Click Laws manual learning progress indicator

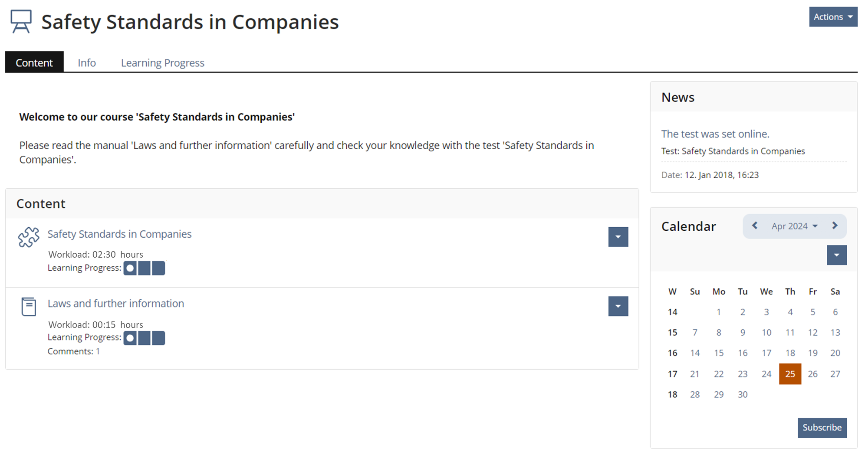pyautogui.click(x=144, y=338)
